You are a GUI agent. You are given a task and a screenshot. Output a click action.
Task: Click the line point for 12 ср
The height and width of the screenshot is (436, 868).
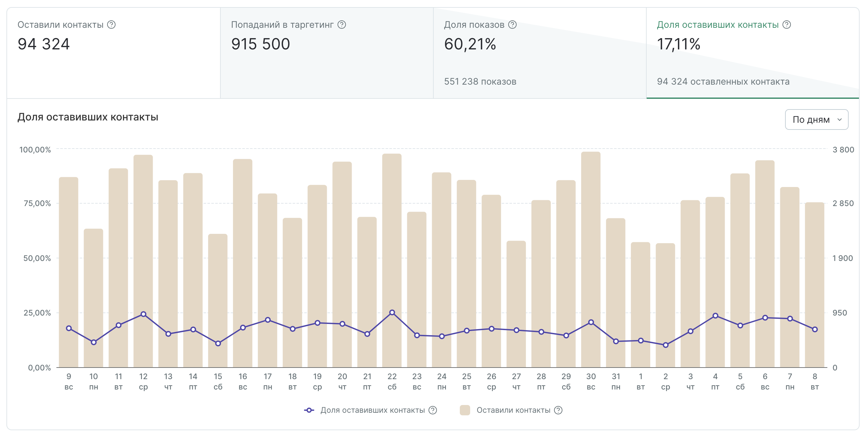coord(143,314)
